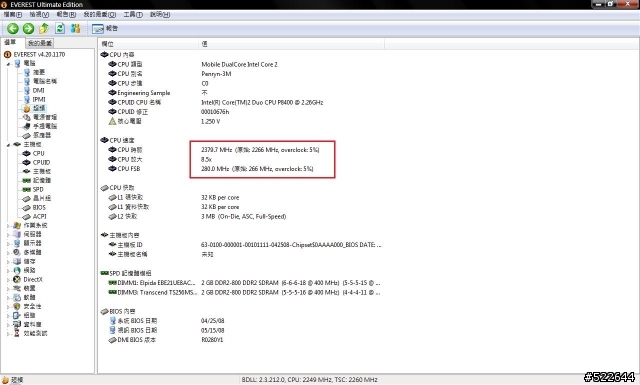The image size is (640, 385).
Task: Select the DMI item under Computer
Action: (x=38, y=90)
